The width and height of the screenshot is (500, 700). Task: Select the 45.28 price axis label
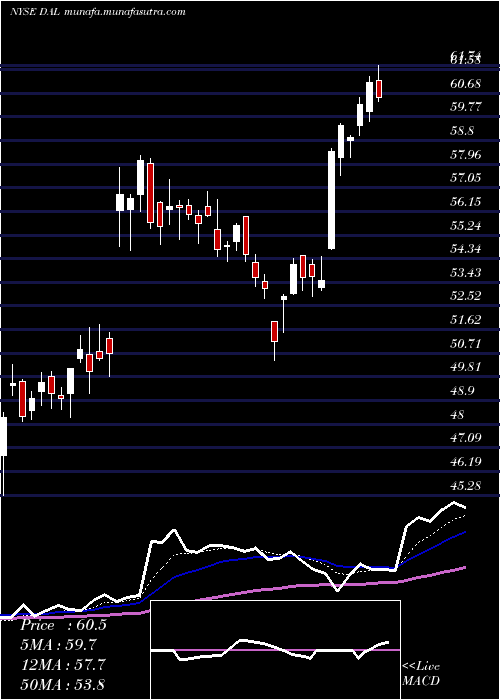[466, 485]
